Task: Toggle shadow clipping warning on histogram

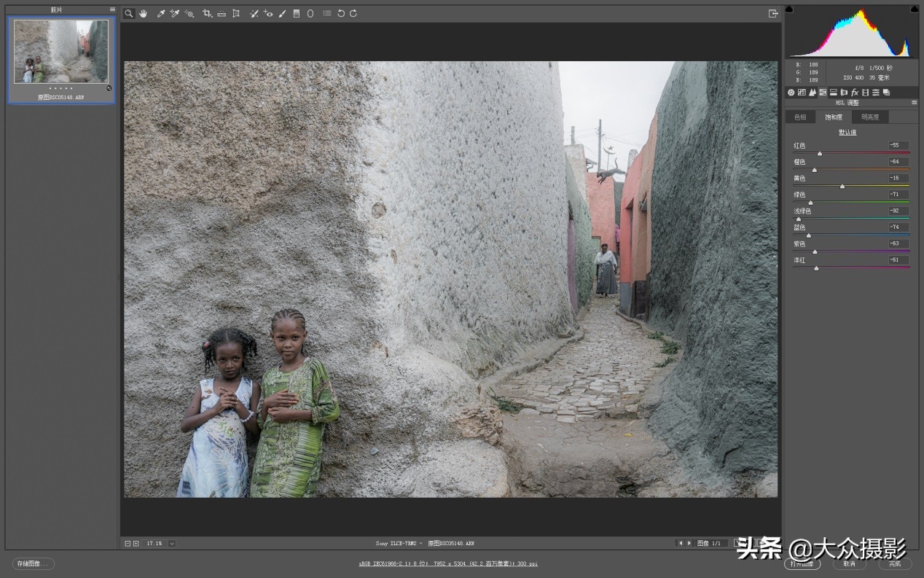Action: pos(789,9)
